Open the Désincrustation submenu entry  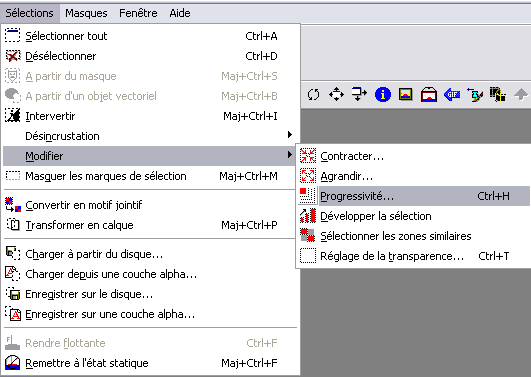(150, 136)
